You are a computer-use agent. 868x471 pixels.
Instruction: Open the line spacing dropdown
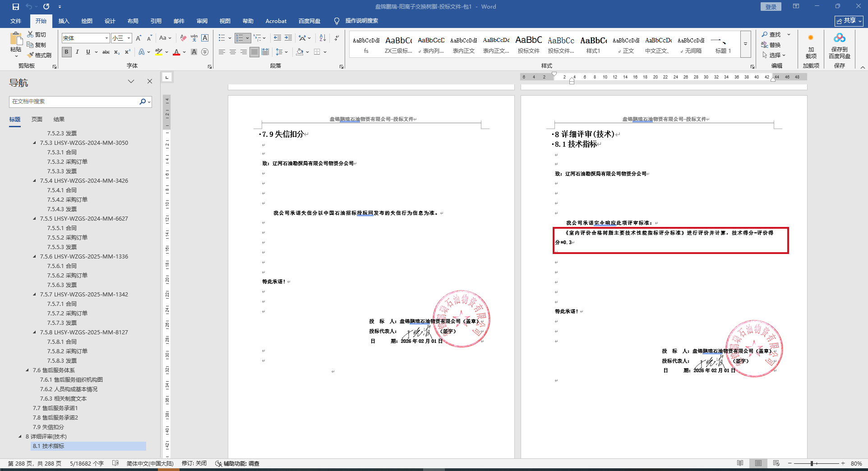(x=282, y=52)
